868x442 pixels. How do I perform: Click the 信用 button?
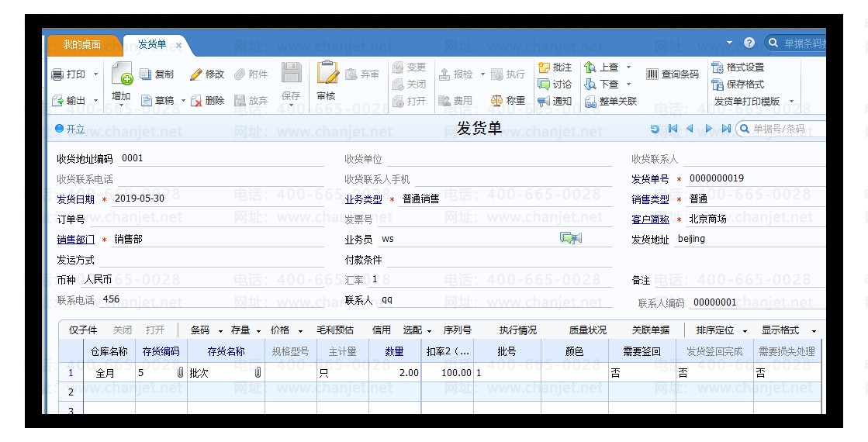pos(382,330)
